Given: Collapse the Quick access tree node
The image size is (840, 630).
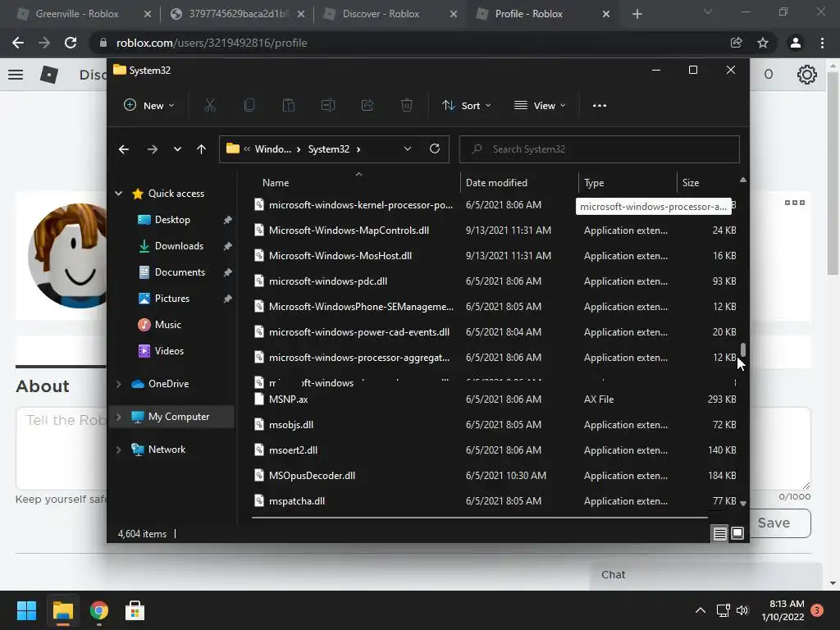Looking at the screenshot, I should tap(118, 194).
